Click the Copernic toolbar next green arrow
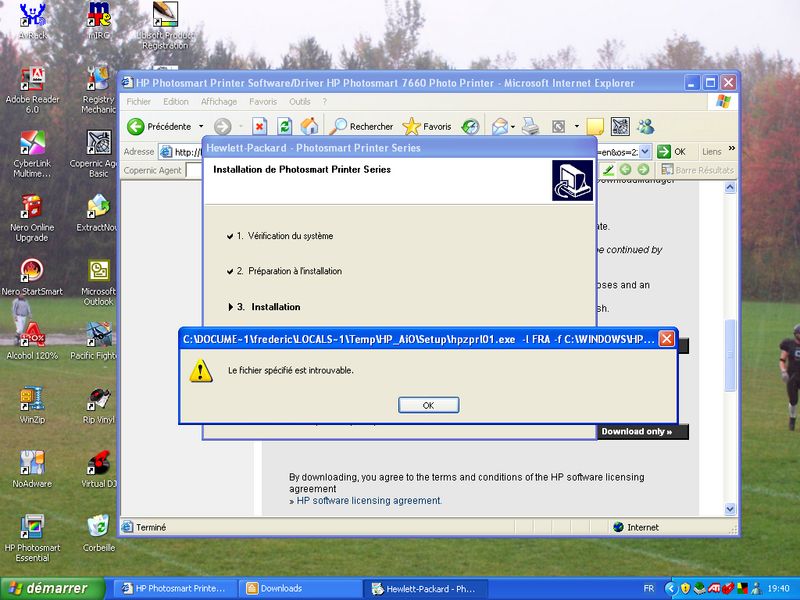This screenshot has width=800, height=600. (643, 170)
